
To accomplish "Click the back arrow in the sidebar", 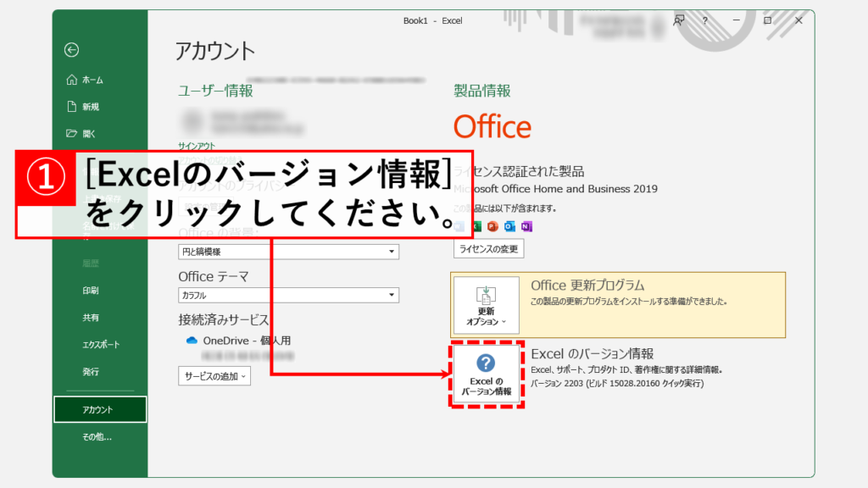I will click(x=71, y=50).
